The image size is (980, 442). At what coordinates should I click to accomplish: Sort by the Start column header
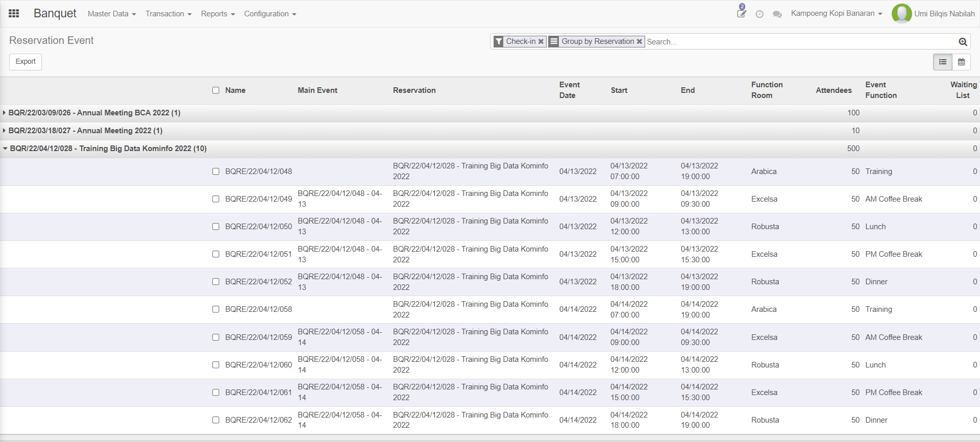point(619,90)
